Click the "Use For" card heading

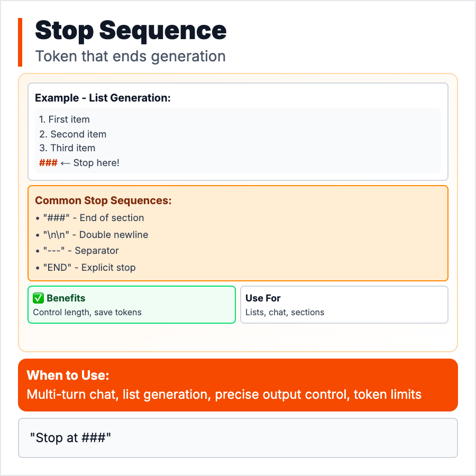(x=263, y=298)
